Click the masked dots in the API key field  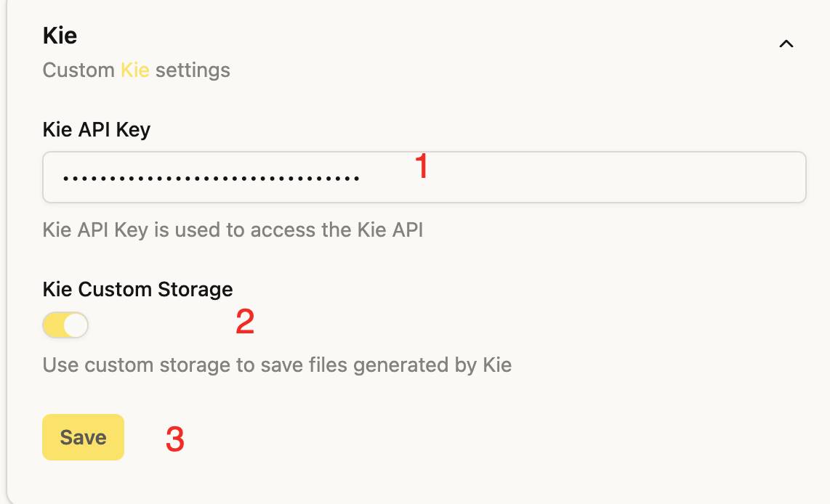(211, 178)
